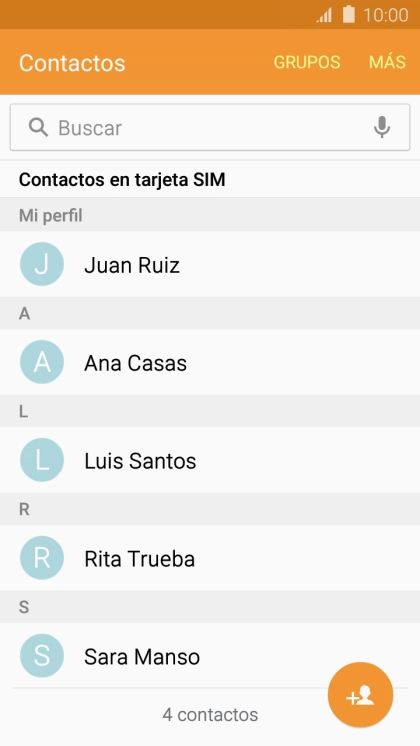Tap the battery icon in status bar
This screenshot has width=420, height=746.
pyautogui.click(x=349, y=14)
